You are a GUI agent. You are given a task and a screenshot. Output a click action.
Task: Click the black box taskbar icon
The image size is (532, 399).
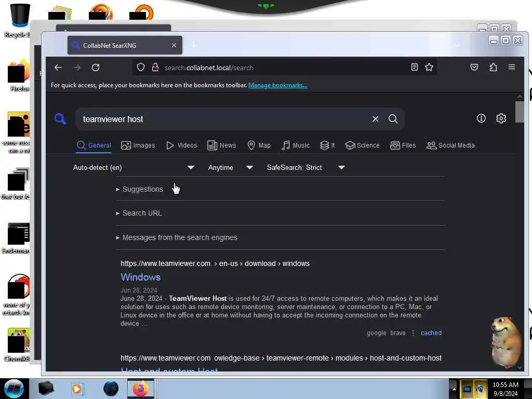(46, 389)
